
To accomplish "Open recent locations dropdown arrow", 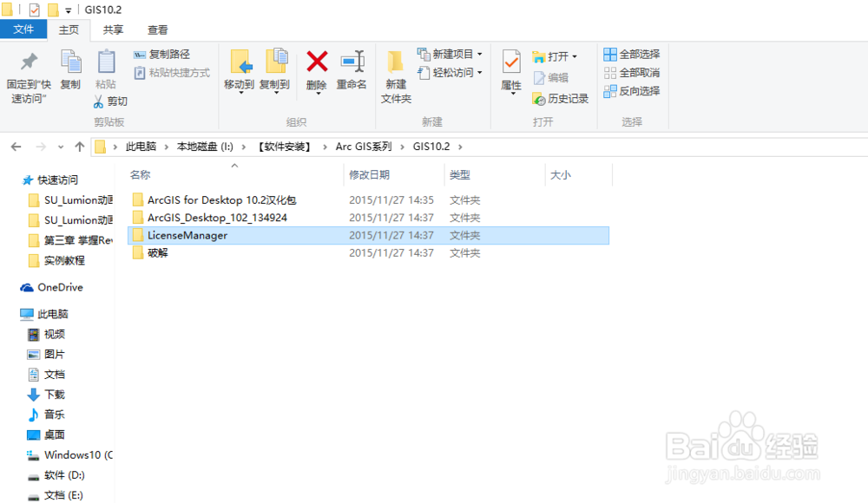I will tap(61, 147).
